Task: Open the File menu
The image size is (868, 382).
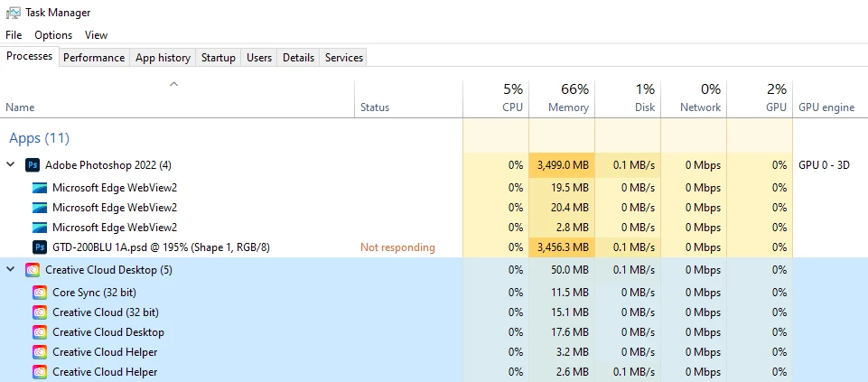Action: pos(14,35)
